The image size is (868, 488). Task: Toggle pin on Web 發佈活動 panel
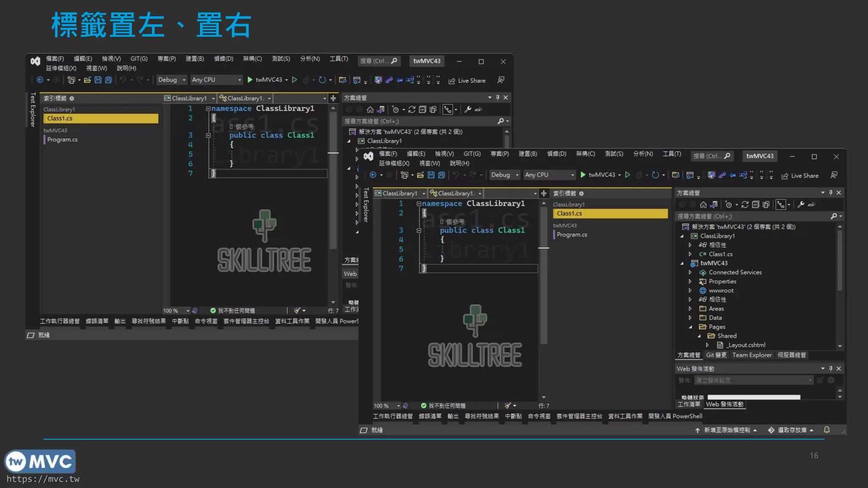[831, 369]
